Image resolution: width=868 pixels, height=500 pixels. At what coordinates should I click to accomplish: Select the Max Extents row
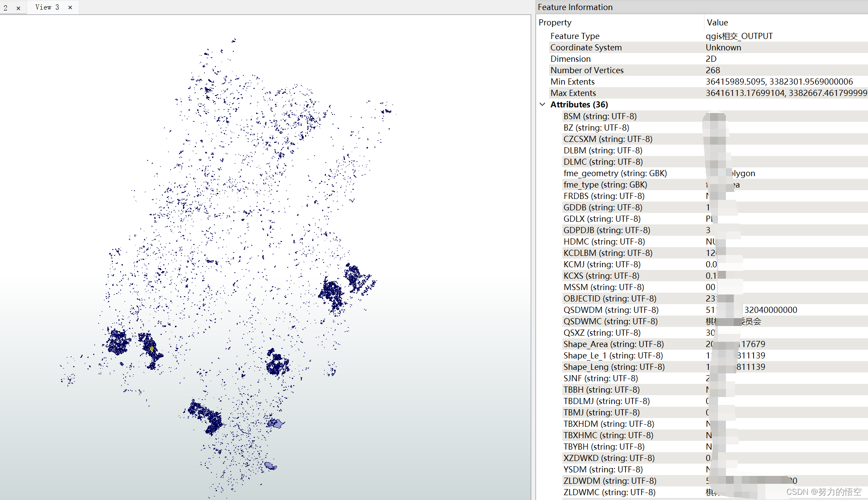tap(573, 93)
